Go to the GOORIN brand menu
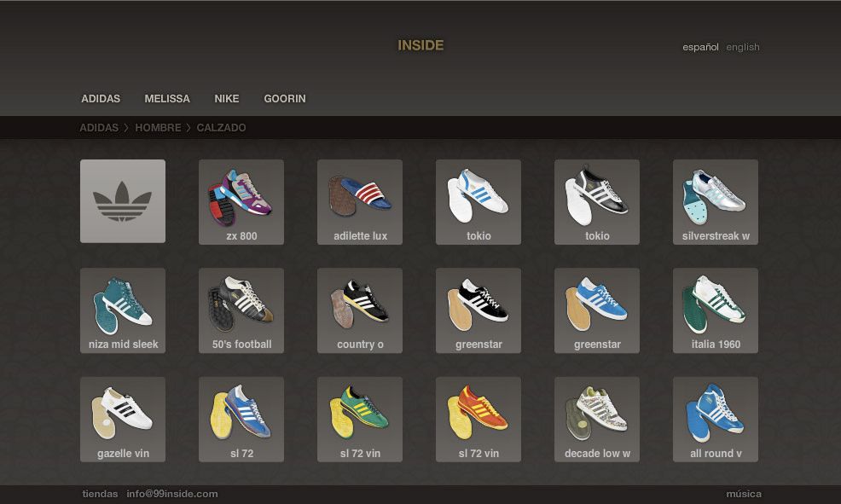Image resolution: width=841 pixels, height=504 pixels. [x=285, y=99]
